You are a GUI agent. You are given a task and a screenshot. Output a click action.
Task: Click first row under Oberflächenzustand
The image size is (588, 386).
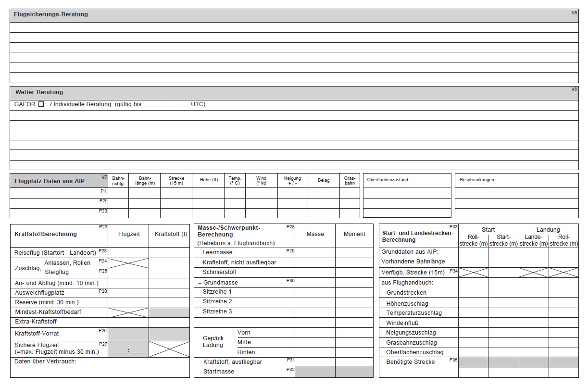(407, 193)
